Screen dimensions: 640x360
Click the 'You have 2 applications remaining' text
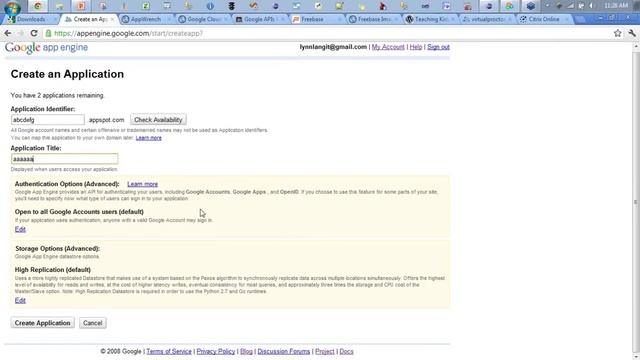pos(58,96)
